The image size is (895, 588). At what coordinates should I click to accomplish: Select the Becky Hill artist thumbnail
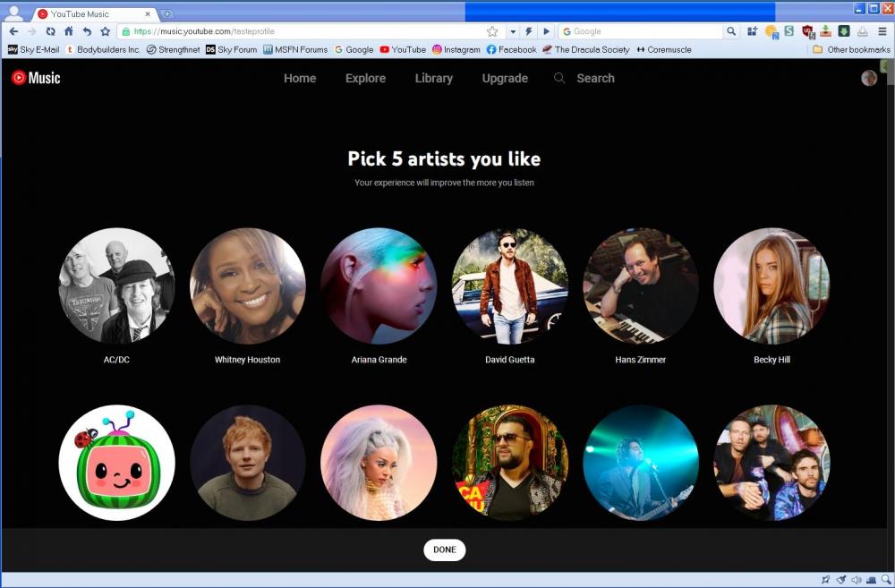771,285
